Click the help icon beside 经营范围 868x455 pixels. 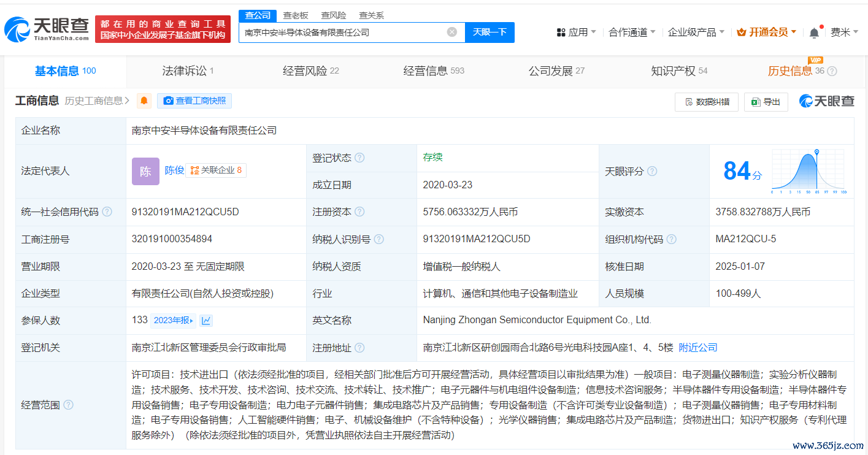pos(68,405)
